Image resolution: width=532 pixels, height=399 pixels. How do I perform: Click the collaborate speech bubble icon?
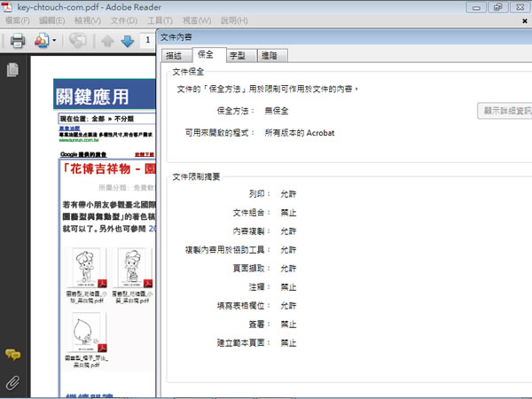coord(78,41)
